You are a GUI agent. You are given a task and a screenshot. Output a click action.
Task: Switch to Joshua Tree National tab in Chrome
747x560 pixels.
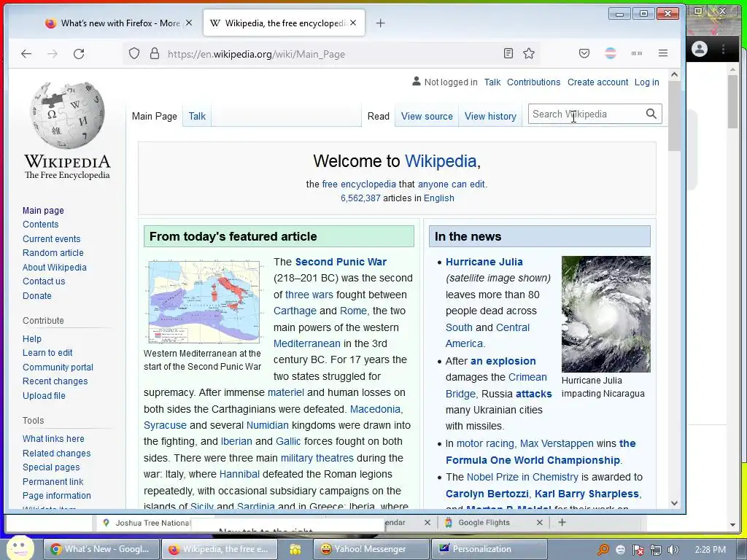145,523
